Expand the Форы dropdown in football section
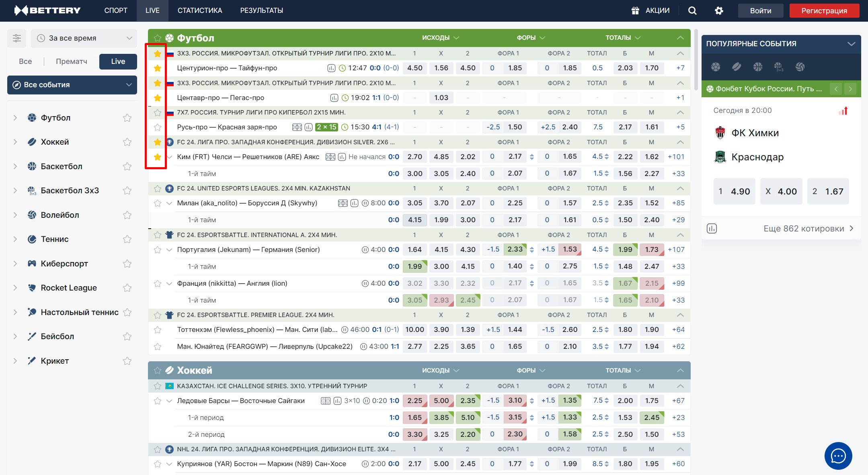868x475 pixels. [527, 37]
